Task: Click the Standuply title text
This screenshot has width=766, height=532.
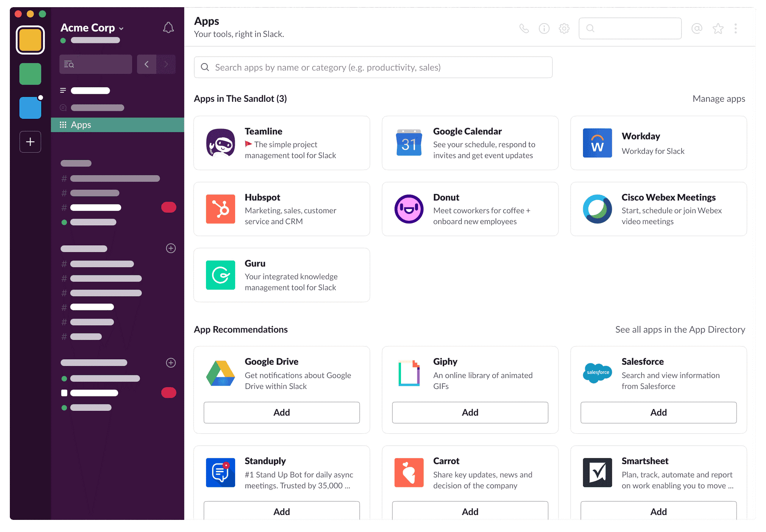Action: pos(265,461)
